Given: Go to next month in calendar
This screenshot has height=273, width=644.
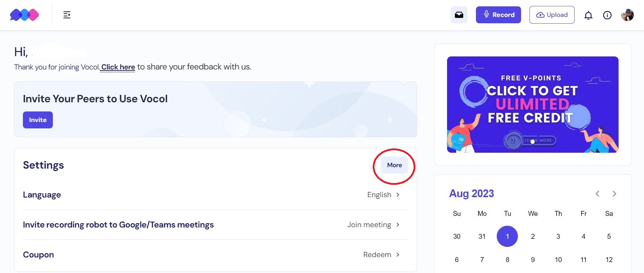Looking at the screenshot, I should pos(614,194).
